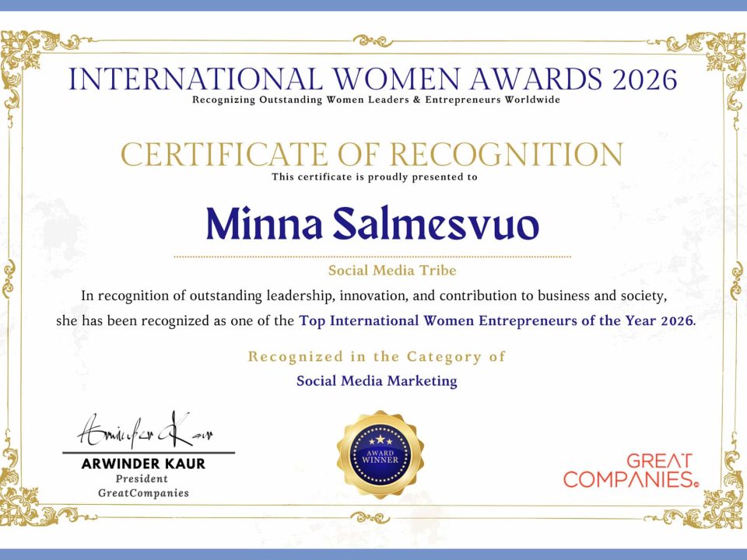This screenshot has height=560, width=747.
Task: Click the Top International Women Entrepreneurs bold text
Action: [x=496, y=320]
